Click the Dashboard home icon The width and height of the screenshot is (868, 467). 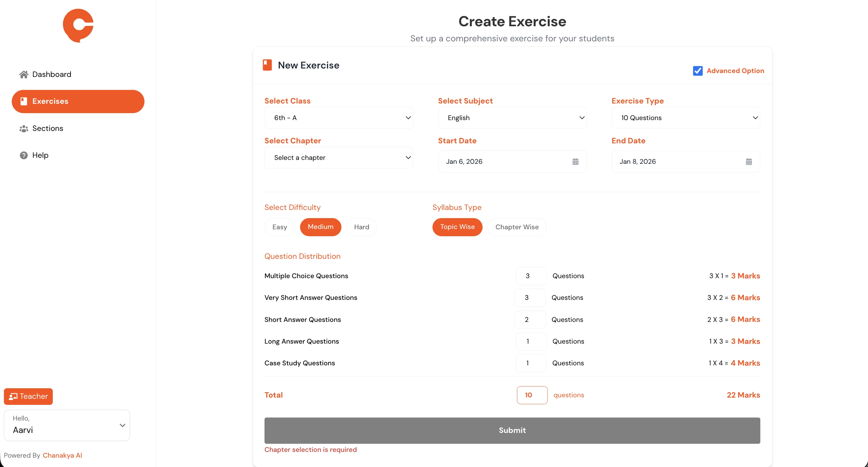(x=24, y=75)
